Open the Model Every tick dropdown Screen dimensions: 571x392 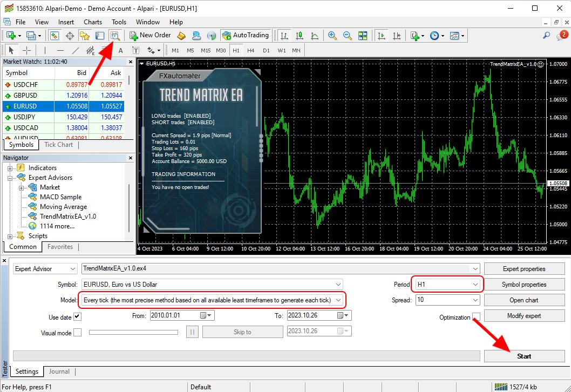(212, 300)
